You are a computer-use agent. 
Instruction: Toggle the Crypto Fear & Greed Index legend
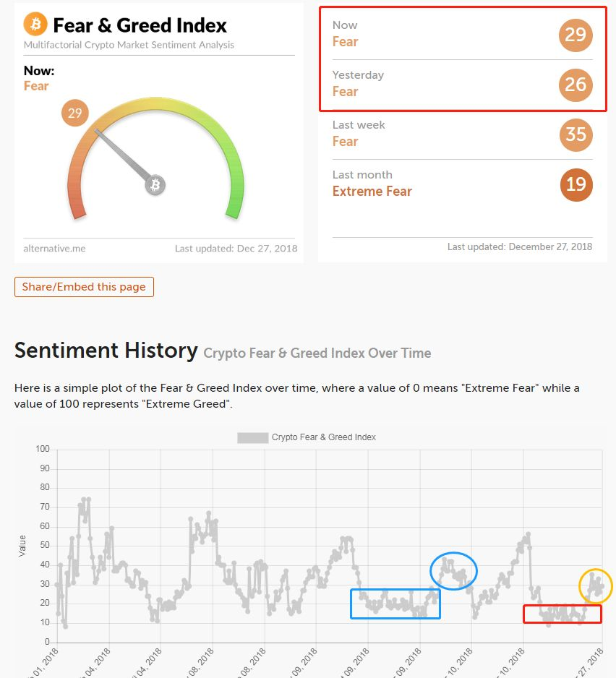[x=307, y=437]
